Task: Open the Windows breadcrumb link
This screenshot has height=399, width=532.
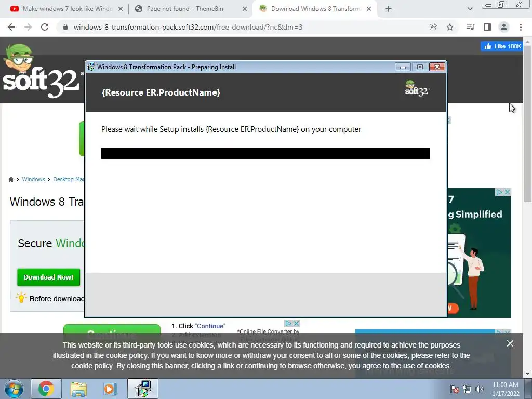Action: [33, 179]
